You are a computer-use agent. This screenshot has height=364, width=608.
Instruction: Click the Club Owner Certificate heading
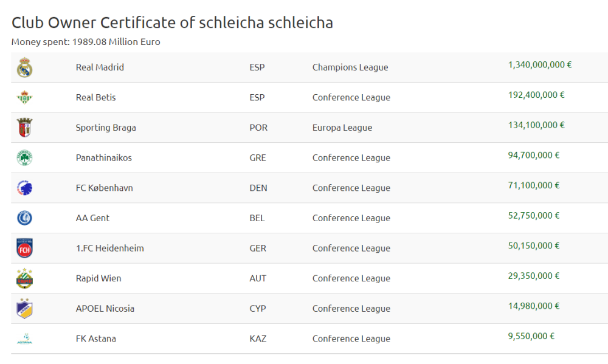(x=172, y=23)
